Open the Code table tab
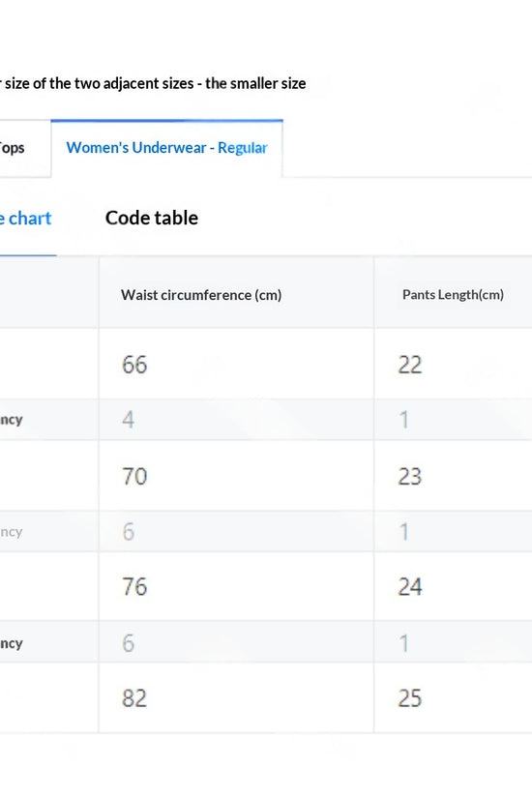The height and width of the screenshot is (798, 532). (x=152, y=218)
